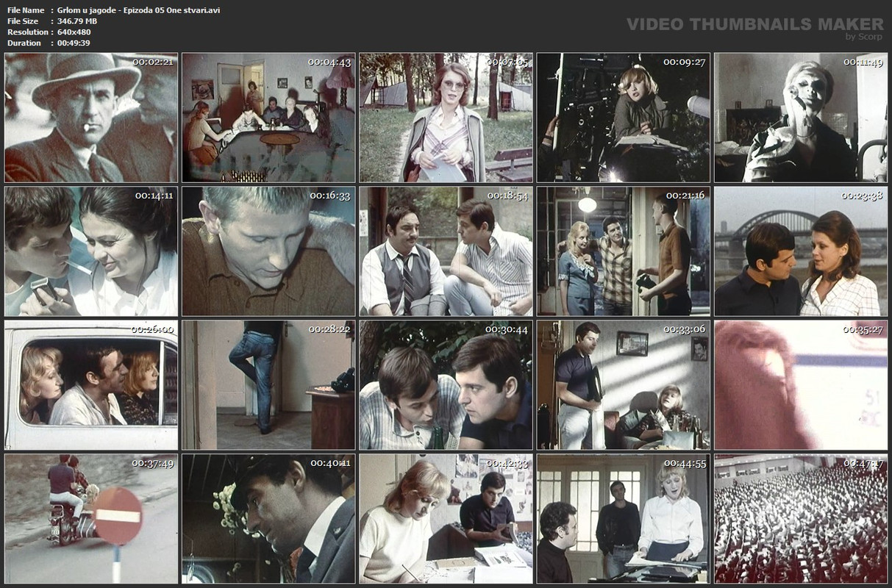Pick the frame stamped 00:16:33

[268, 251]
